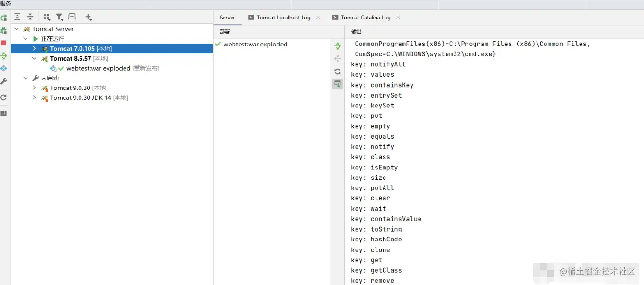Click the Expand All toolbar icon
The height and width of the screenshot is (285, 644).
18,17
